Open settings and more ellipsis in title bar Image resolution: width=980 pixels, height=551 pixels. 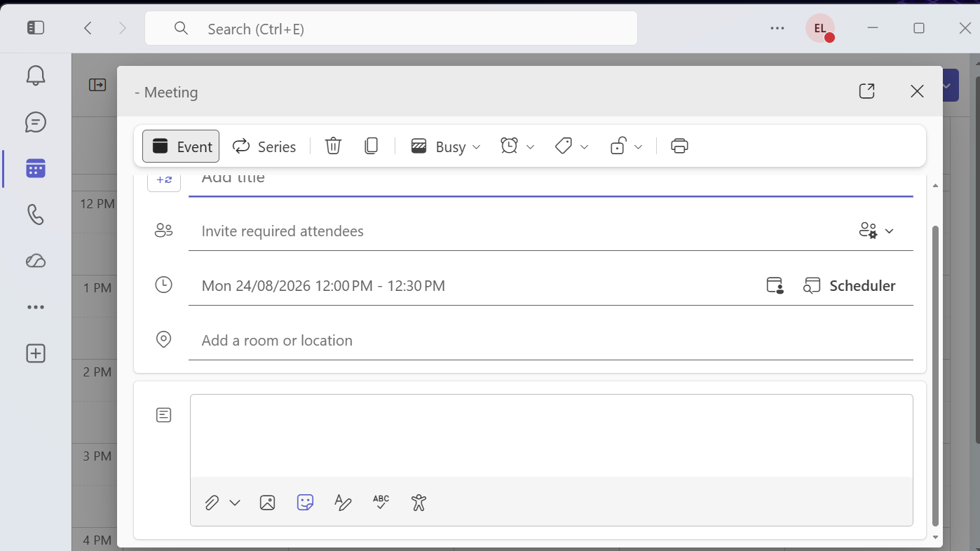(x=777, y=28)
